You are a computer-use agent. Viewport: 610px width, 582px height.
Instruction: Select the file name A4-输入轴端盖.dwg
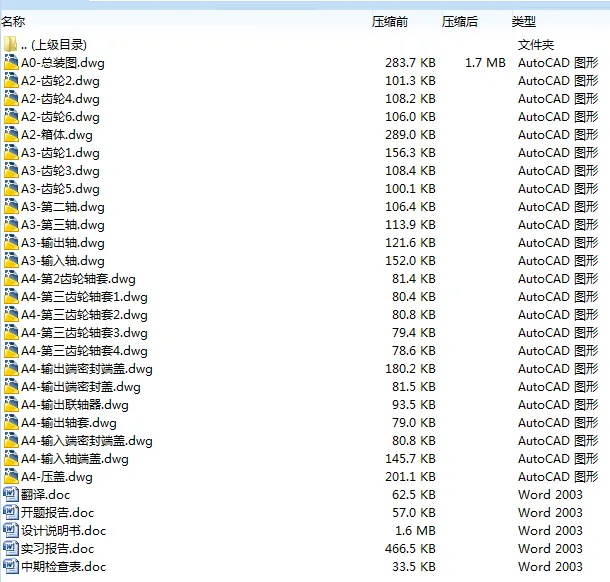pos(75,459)
